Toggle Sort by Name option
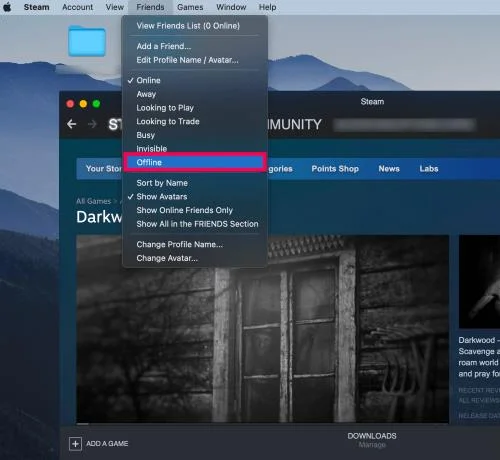 coord(195,183)
